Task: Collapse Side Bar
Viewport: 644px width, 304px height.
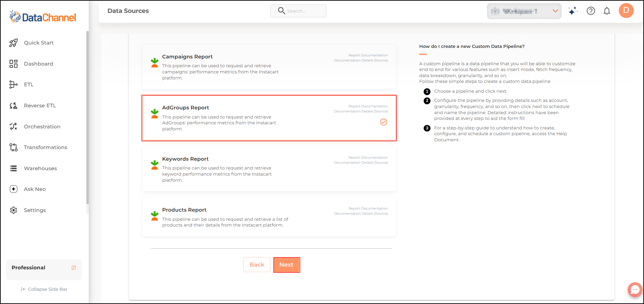Action: pyautogui.click(x=44, y=289)
